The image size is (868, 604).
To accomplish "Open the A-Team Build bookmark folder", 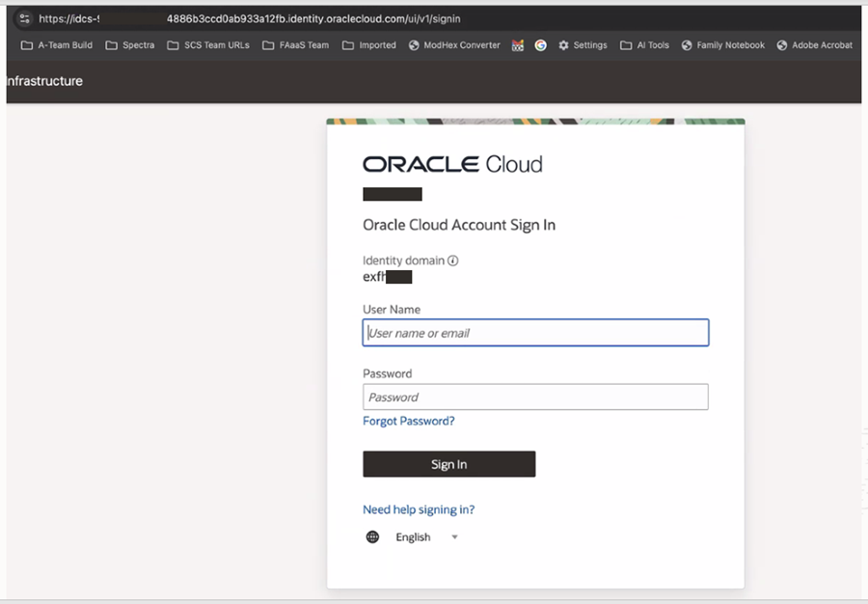I will (x=57, y=45).
